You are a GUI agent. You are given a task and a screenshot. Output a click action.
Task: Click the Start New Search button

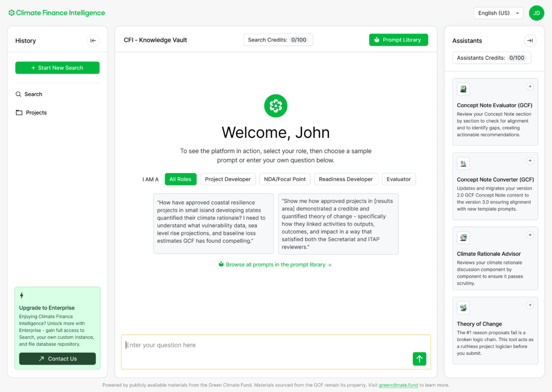pos(57,68)
